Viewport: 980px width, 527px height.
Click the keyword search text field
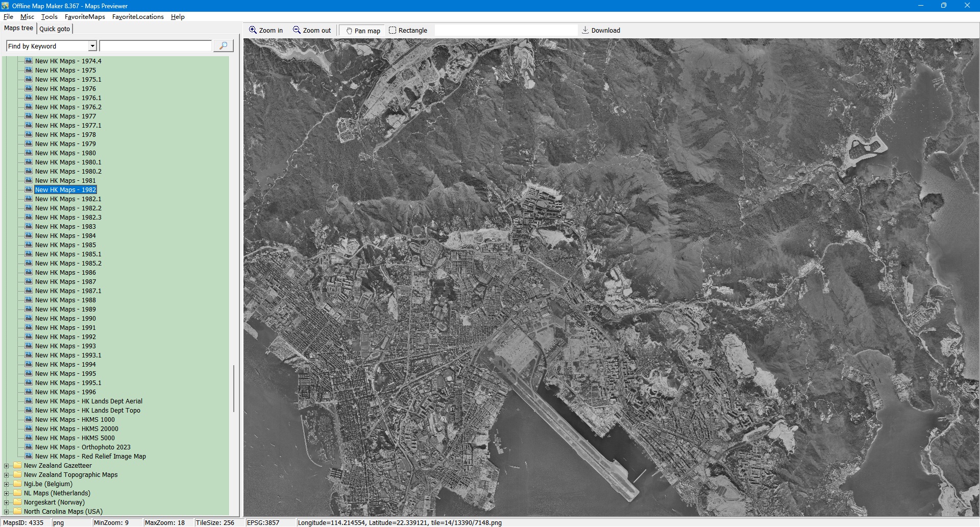(155, 46)
